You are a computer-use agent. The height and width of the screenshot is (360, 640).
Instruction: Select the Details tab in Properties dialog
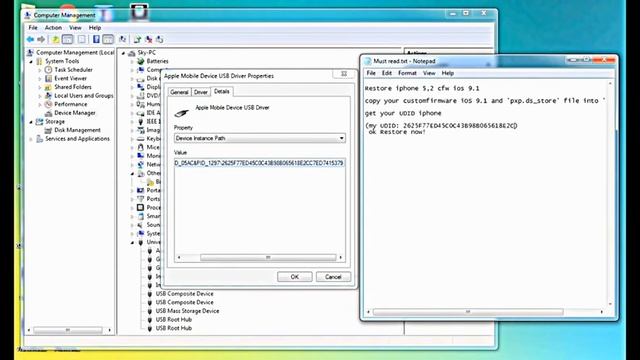click(x=222, y=91)
